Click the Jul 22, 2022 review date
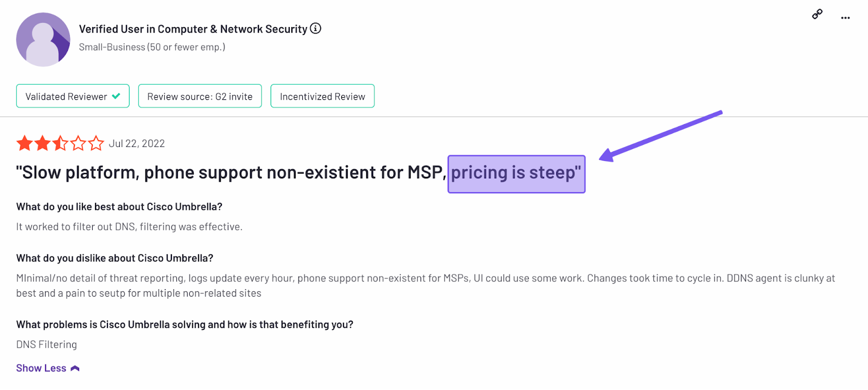 tap(137, 144)
